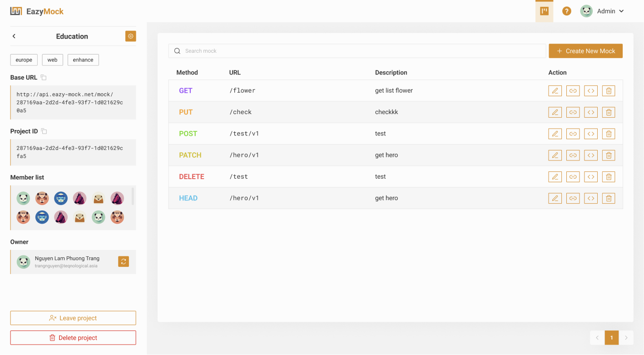
Task: Copy link of the GET /flower mock
Action: (573, 91)
